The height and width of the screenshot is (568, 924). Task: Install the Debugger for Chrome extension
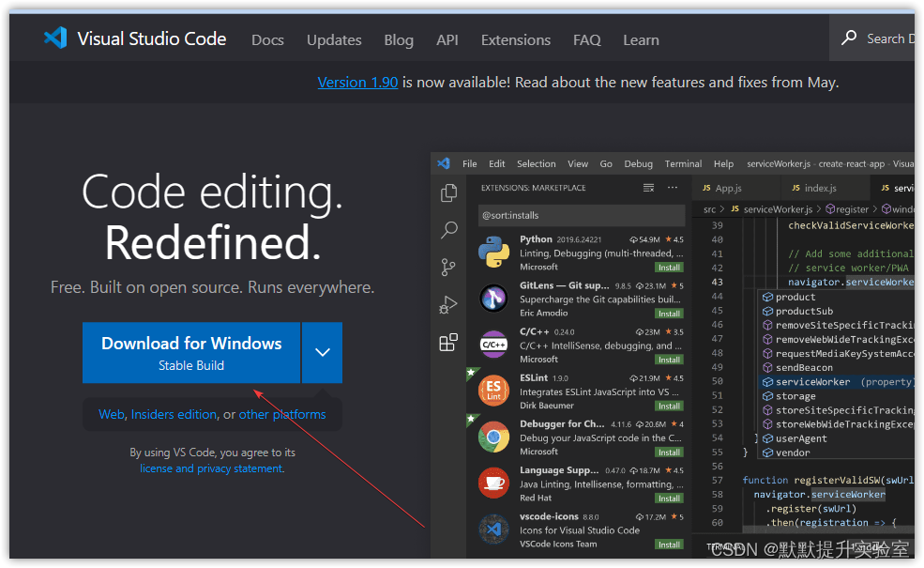click(669, 453)
